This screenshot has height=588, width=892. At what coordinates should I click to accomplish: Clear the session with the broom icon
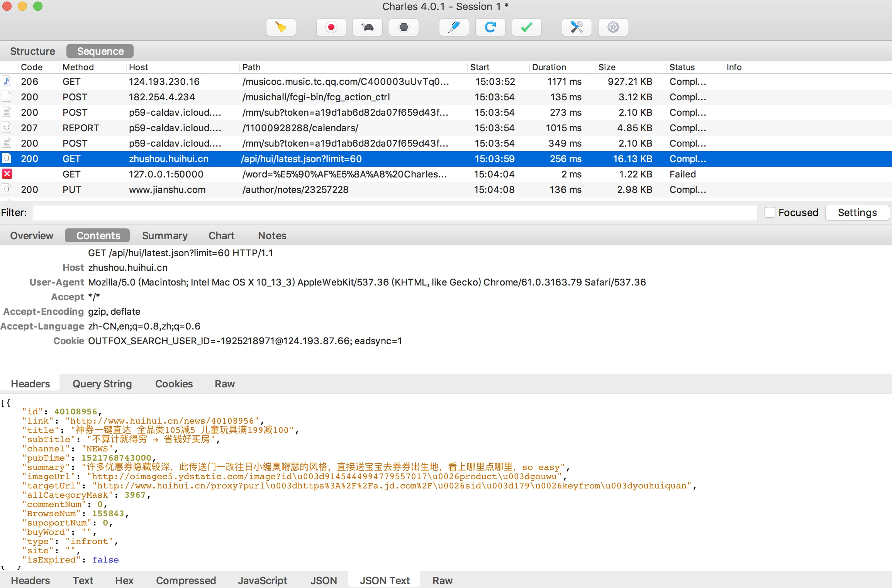click(281, 27)
